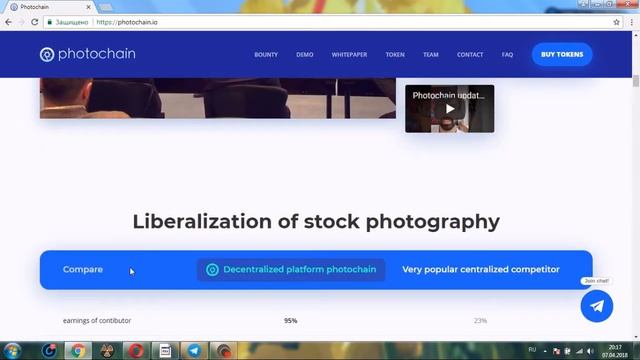Go forward in the browser
Viewport: 640px width, 360px height.
coord(22,22)
